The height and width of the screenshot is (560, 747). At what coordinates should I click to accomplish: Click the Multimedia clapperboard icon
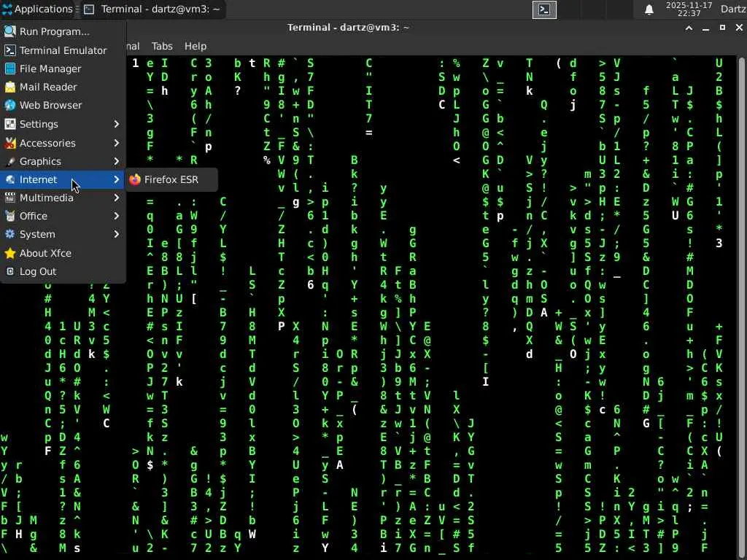[9, 198]
